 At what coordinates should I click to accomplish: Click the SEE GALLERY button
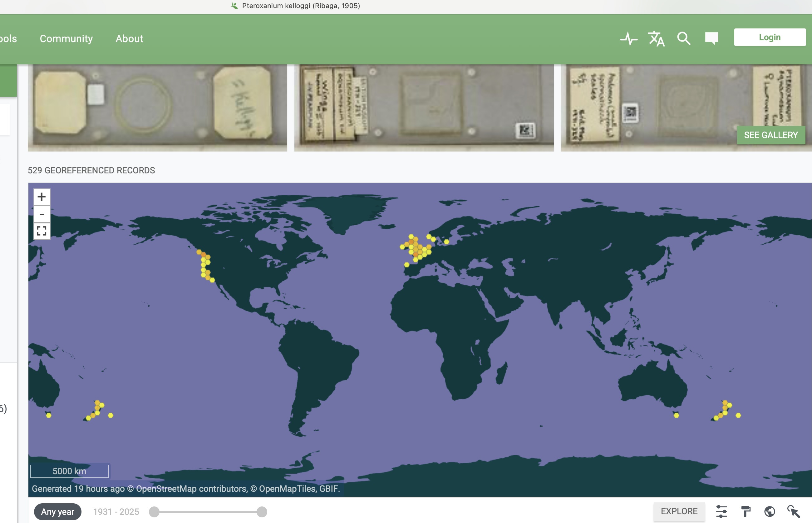click(770, 135)
